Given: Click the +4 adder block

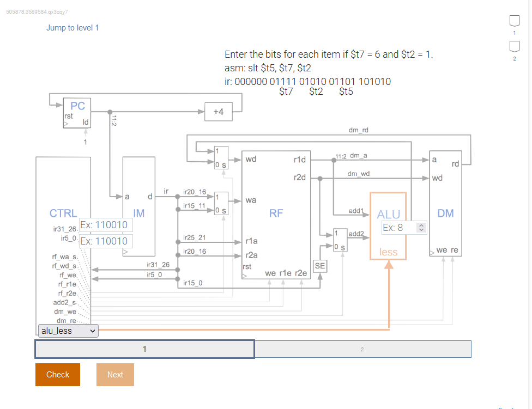Looking at the screenshot, I should [x=218, y=111].
